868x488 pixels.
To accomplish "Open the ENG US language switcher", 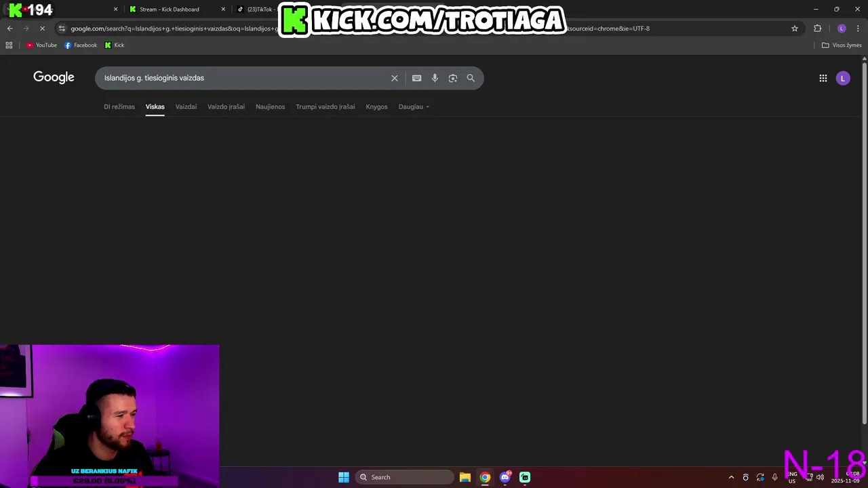I will click(x=792, y=477).
